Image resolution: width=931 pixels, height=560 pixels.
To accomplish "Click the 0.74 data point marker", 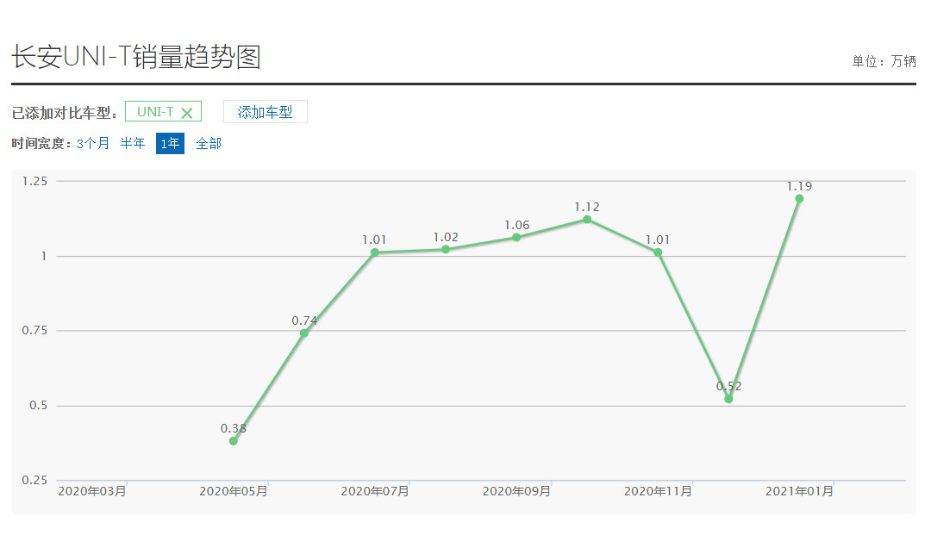I will [304, 333].
